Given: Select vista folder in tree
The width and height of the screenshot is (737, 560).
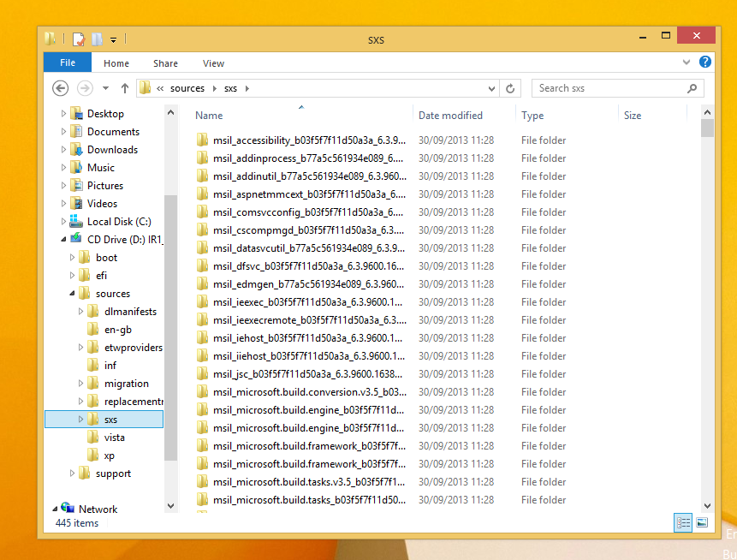Looking at the screenshot, I should point(114,438).
